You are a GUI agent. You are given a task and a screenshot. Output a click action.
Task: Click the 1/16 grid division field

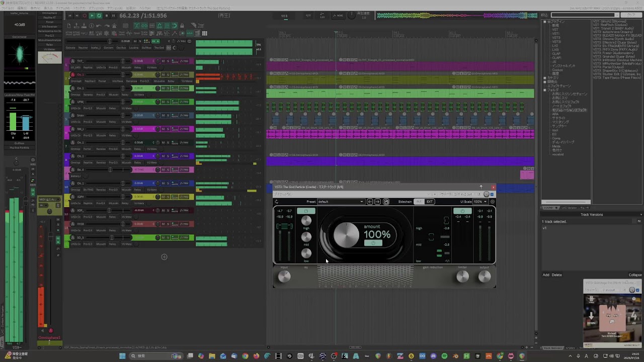click(284, 16)
